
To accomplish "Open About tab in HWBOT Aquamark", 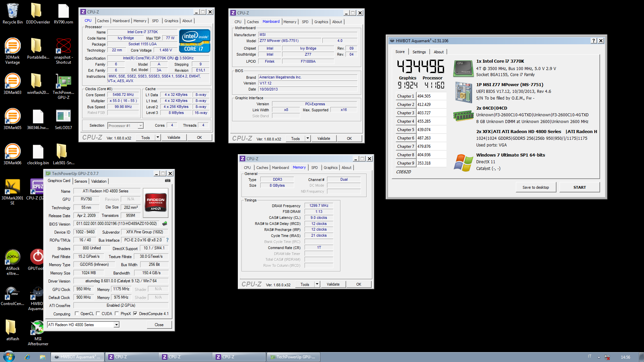I will point(438,52).
